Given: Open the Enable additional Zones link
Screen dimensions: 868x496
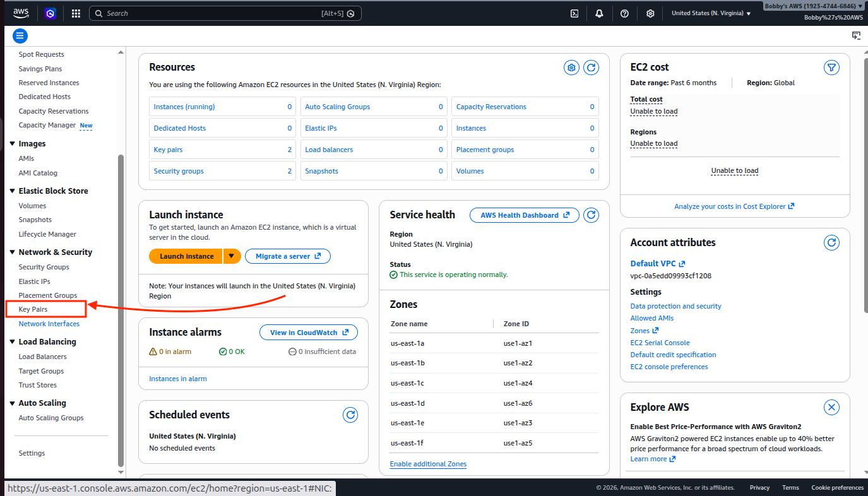Looking at the screenshot, I should pos(428,464).
